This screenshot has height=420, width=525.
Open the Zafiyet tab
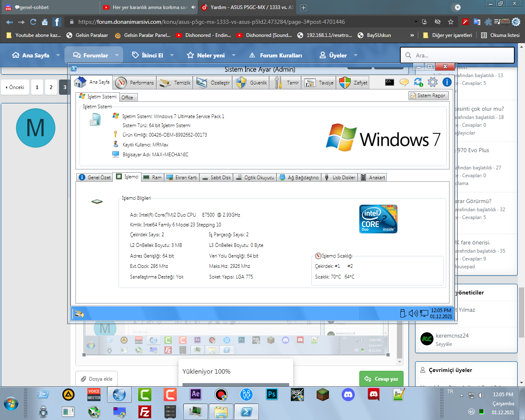pyautogui.click(x=354, y=82)
